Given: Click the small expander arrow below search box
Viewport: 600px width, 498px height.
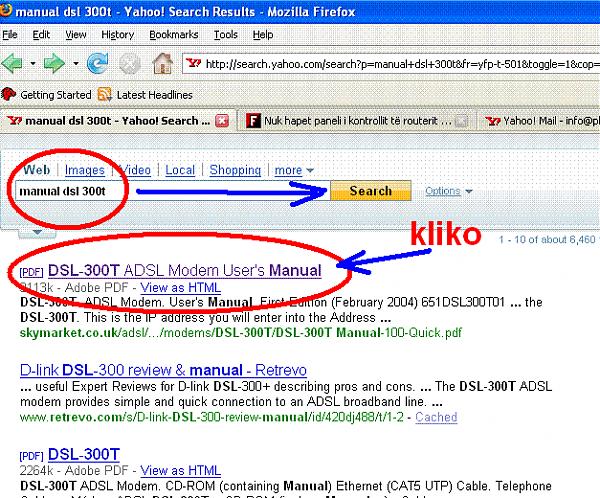Looking at the screenshot, I should (x=37, y=232).
